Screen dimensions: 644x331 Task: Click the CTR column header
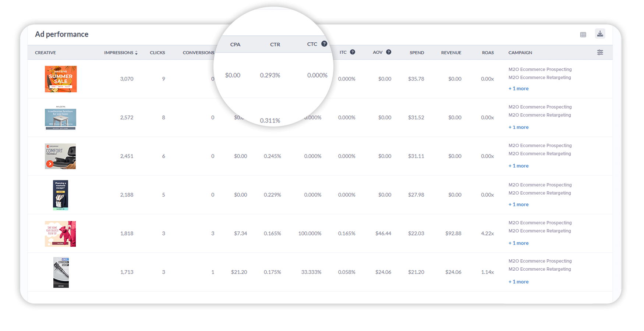pyautogui.click(x=275, y=45)
